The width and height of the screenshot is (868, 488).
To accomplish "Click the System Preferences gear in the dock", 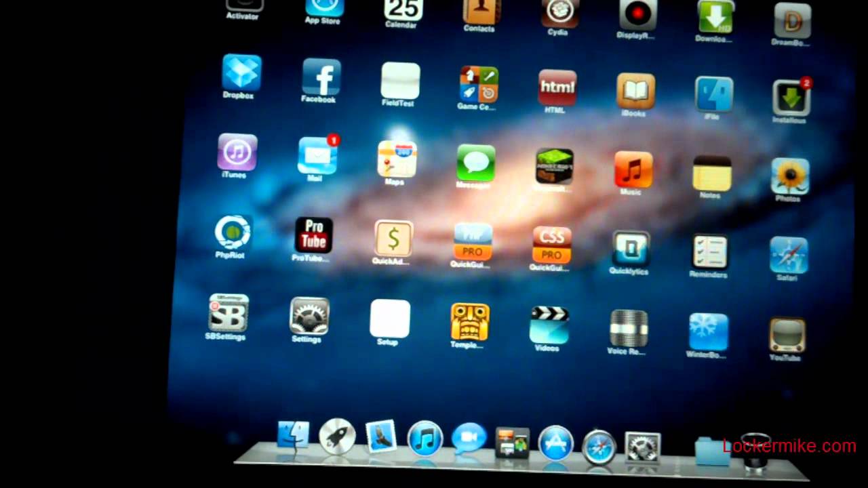I will 642,448.
